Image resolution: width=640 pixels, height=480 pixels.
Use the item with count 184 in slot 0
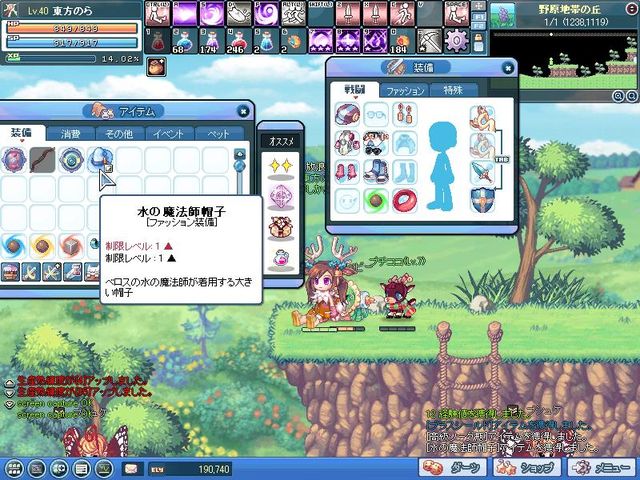pos(402,41)
